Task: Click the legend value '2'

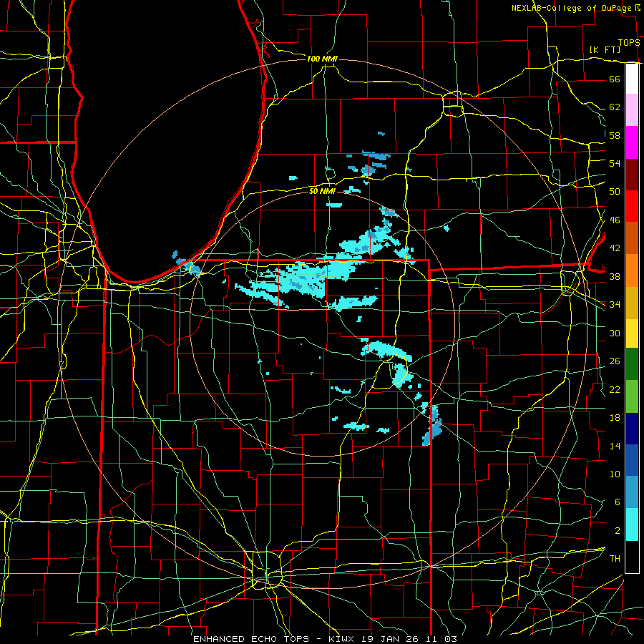Action: (618, 530)
